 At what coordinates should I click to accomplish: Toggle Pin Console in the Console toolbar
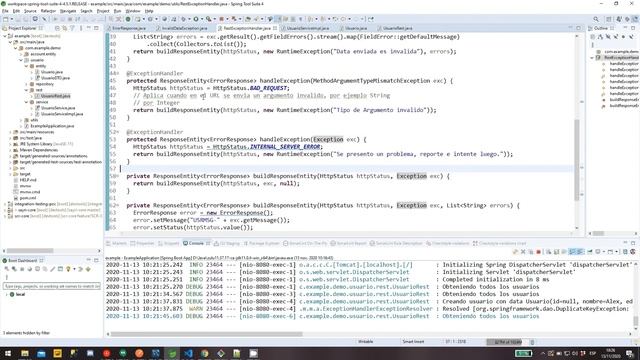point(589,252)
